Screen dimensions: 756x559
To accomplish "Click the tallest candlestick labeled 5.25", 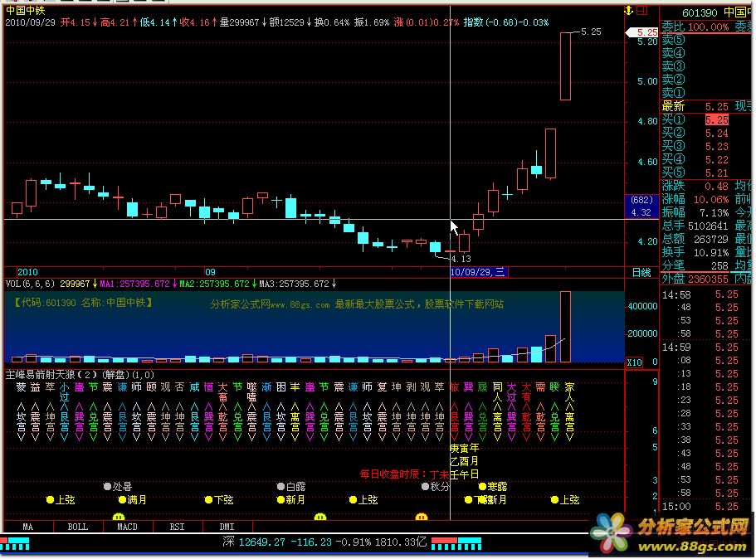I will pyautogui.click(x=566, y=66).
